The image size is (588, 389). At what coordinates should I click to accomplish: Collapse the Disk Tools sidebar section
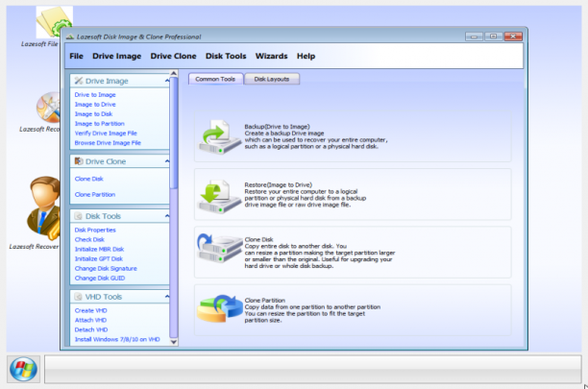pos(166,216)
